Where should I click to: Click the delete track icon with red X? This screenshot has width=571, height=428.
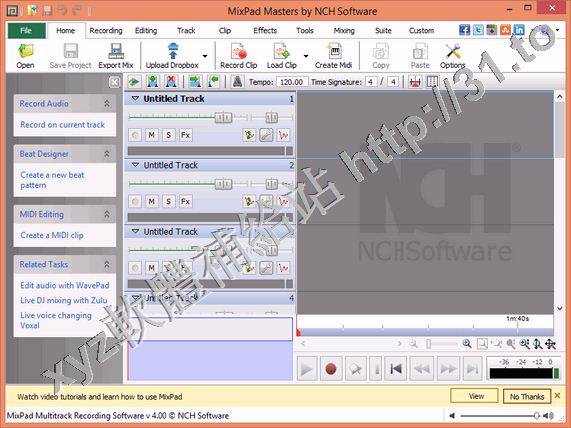point(171,82)
